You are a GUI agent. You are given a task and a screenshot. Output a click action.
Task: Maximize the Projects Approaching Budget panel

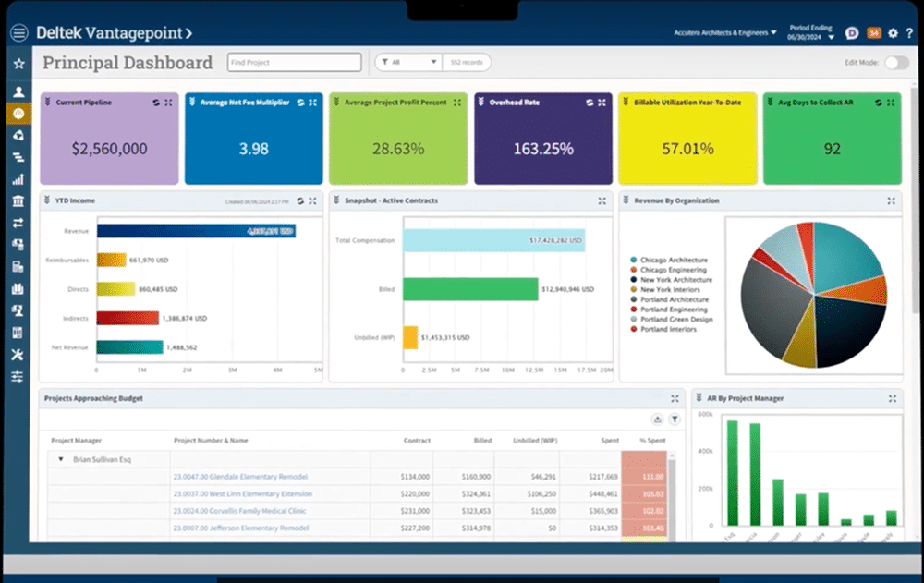coord(675,398)
